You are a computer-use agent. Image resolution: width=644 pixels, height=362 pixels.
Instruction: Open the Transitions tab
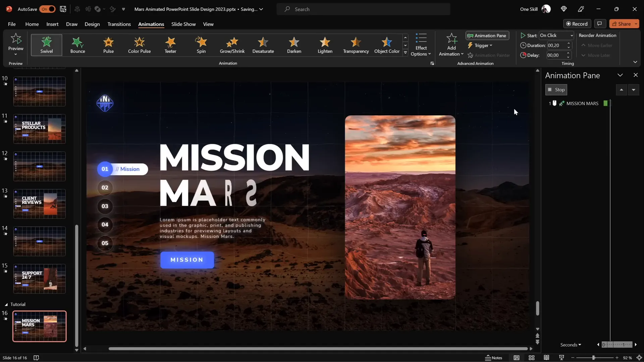pyautogui.click(x=119, y=24)
